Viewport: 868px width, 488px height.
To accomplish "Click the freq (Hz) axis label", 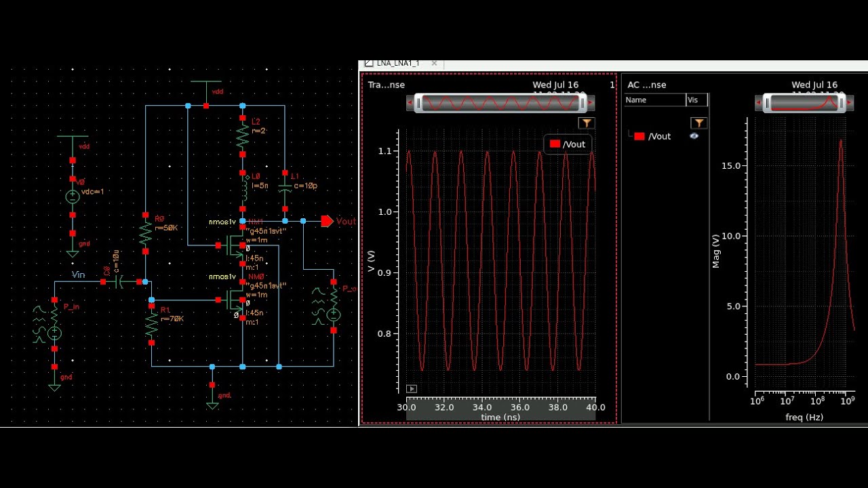I will (x=804, y=417).
